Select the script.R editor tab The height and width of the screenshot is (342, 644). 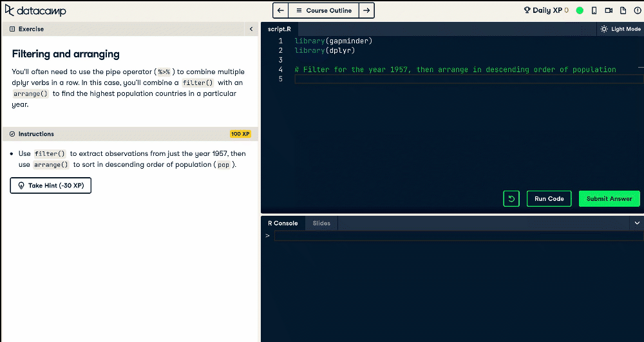click(279, 29)
